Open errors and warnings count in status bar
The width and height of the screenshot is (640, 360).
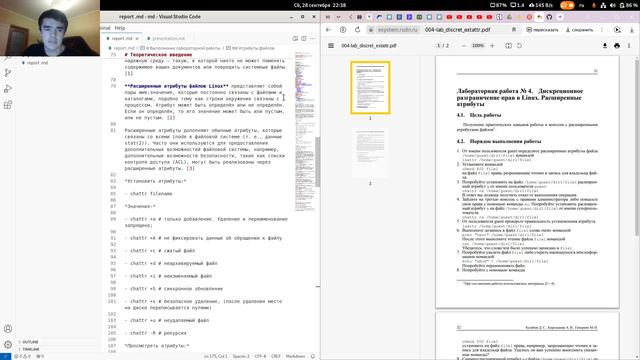(x=23, y=356)
